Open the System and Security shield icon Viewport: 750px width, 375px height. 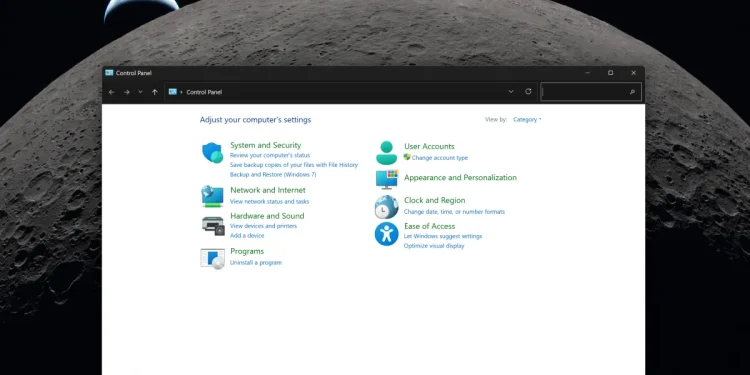pyautogui.click(x=212, y=153)
